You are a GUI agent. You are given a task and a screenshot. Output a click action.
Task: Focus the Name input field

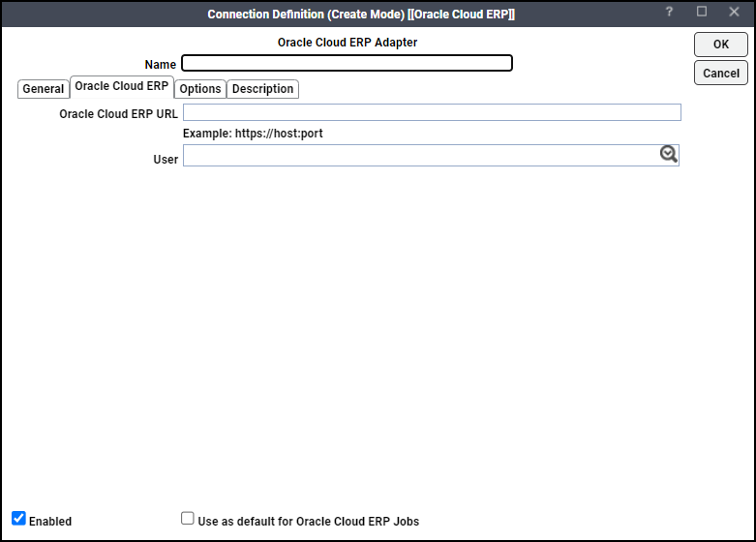coord(347,63)
